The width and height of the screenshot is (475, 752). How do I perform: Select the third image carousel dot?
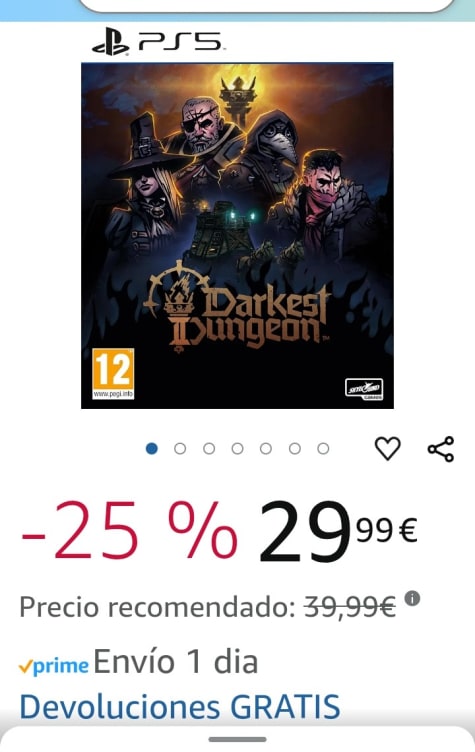[x=209, y=448]
